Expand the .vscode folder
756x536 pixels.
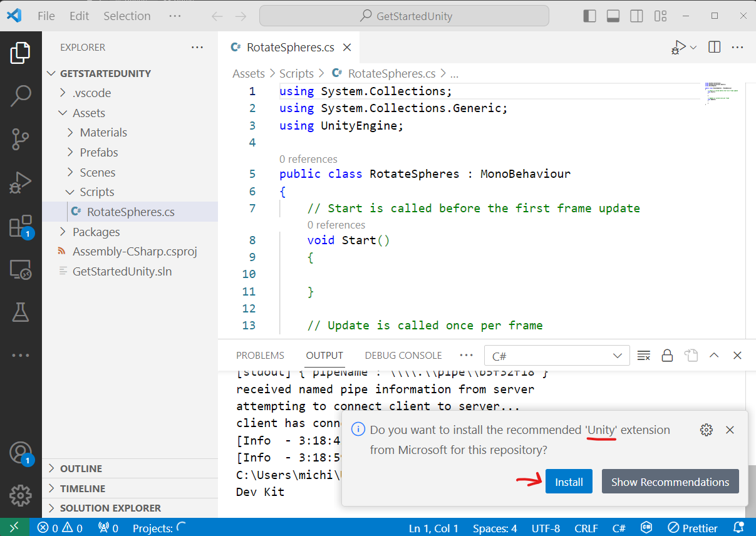click(130, 93)
